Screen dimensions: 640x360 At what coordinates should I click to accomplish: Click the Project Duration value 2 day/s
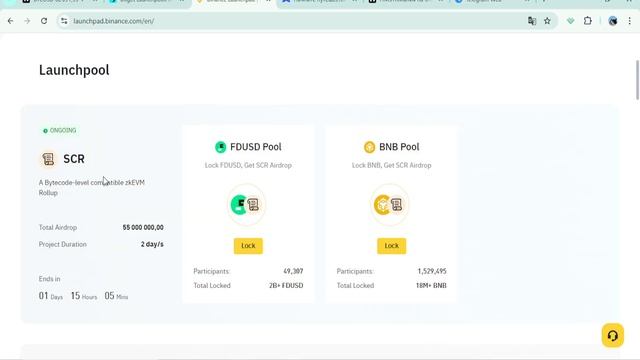point(152,244)
